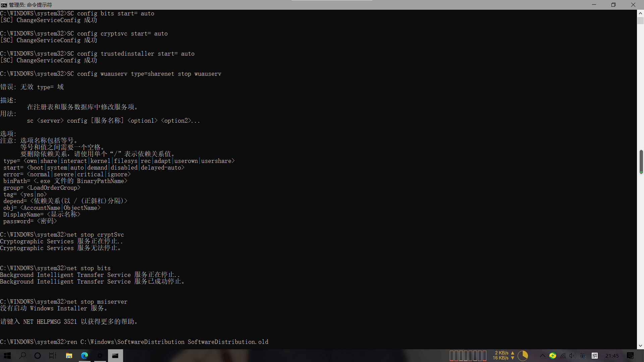Click the Command Prompt title bar icon
Viewport: 644px width, 362px height.
coord(4,5)
